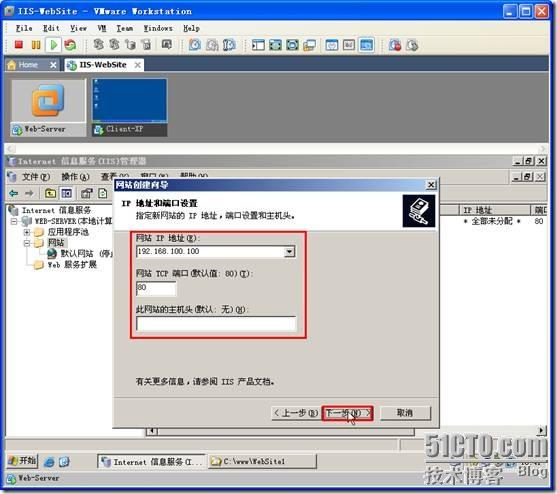
Task: Switch to the IIS-WebSite tab
Action: click(103, 65)
